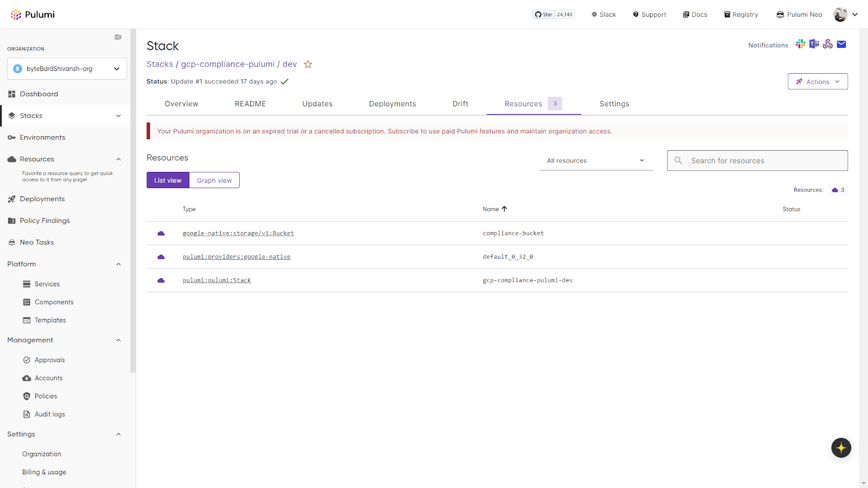This screenshot has width=868, height=488.
Task: Open Templates under Platform
Action: [50, 320]
